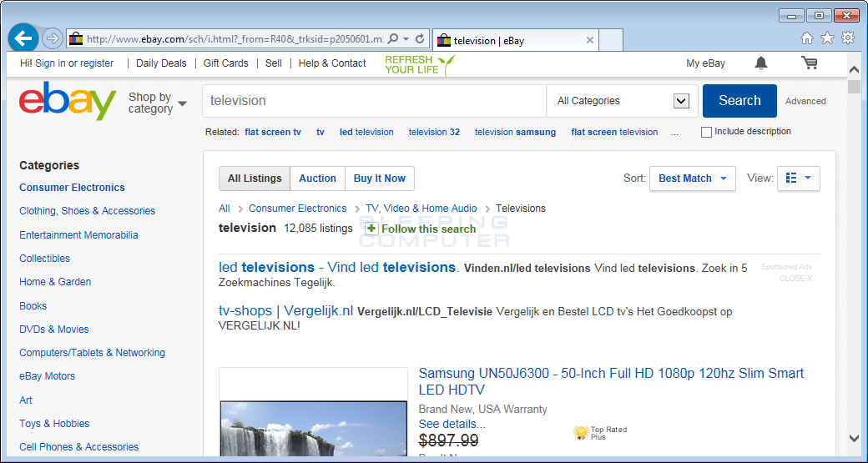Click the page scrollbar up arrow

pyautogui.click(x=854, y=70)
